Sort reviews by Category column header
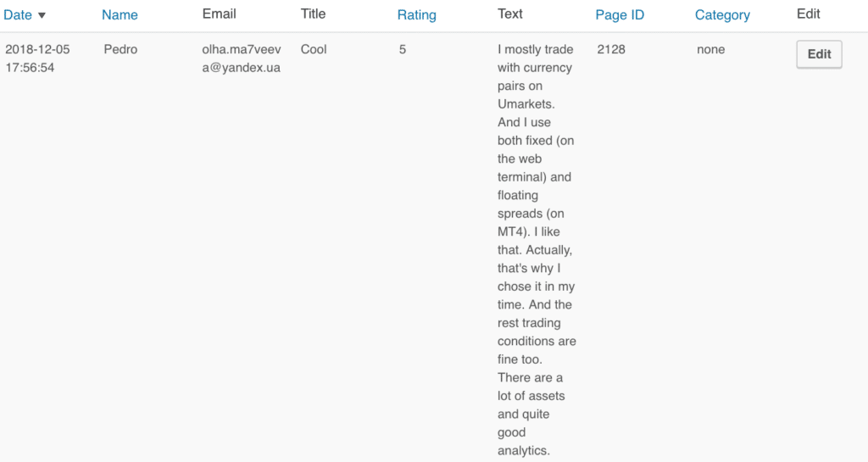 (x=722, y=15)
